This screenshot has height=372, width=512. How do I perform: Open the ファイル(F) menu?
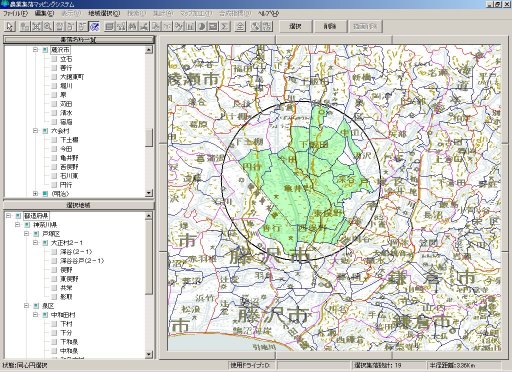(x=15, y=14)
